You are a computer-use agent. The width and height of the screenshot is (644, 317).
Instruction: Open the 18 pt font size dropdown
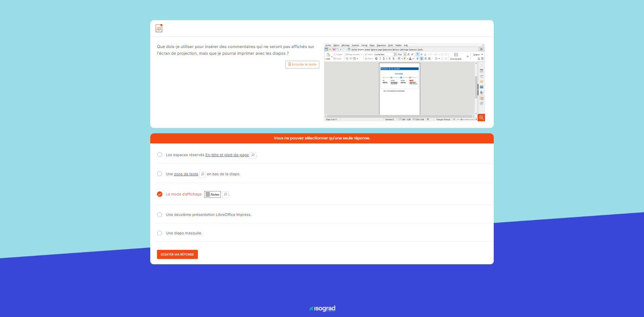[x=405, y=54]
